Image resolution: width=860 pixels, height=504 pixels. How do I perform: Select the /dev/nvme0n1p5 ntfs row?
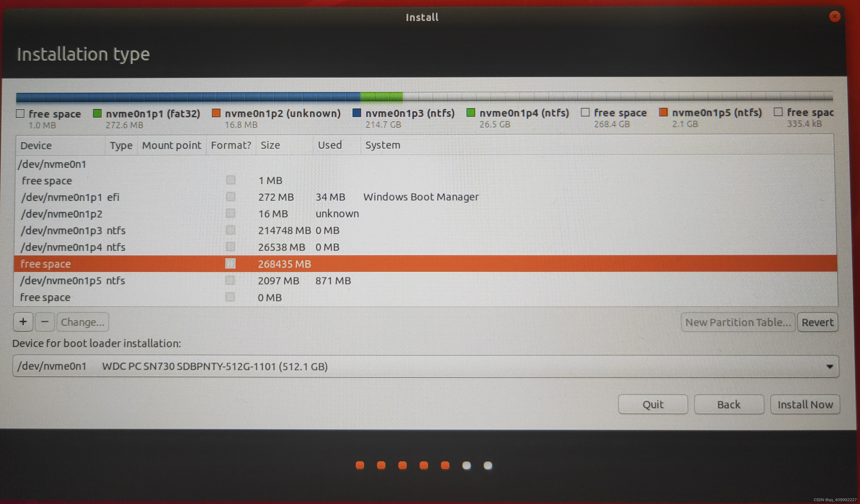426,281
